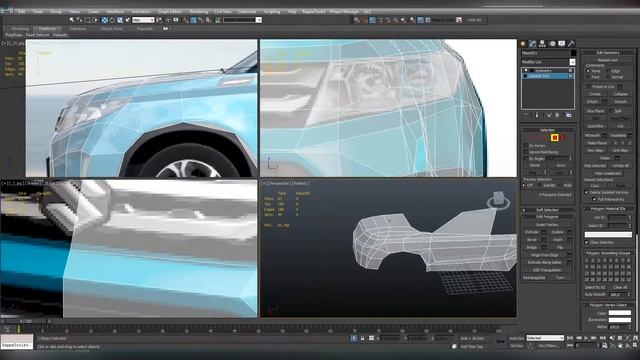
Task: Collapse the Polygon Smoothing Groups rollout
Action: click(607, 253)
